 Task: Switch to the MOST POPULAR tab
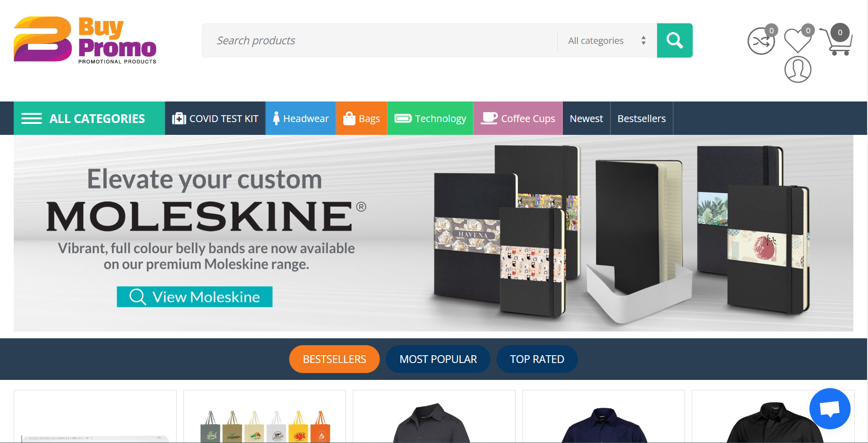point(438,359)
